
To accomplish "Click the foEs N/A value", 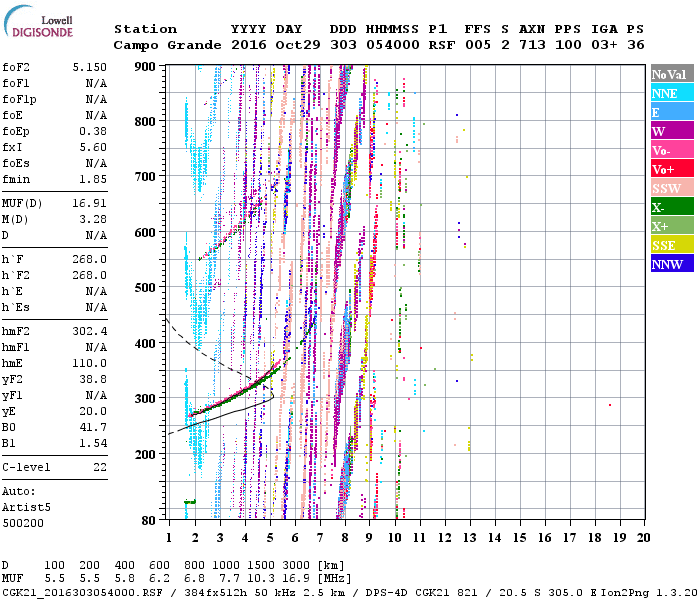I will (x=96, y=163).
